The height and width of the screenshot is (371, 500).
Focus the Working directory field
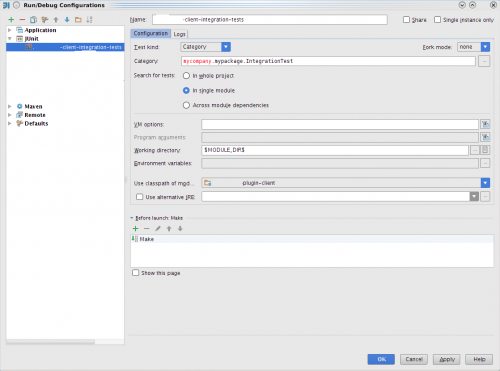point(335,150)
